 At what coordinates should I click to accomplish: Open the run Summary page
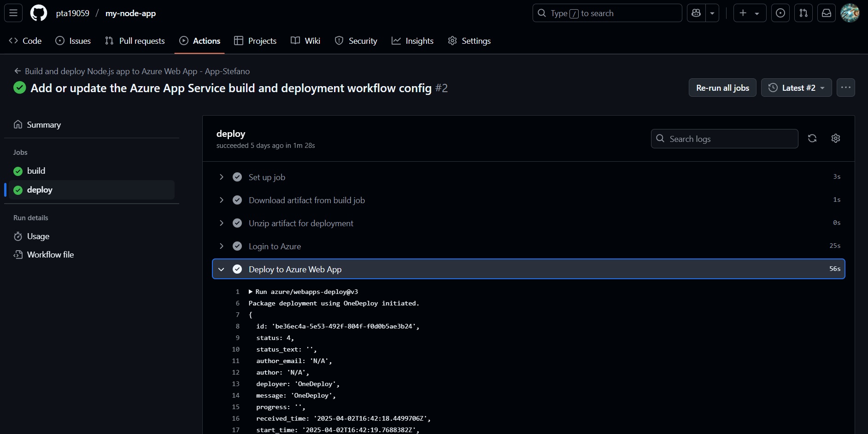coord(92,124)
